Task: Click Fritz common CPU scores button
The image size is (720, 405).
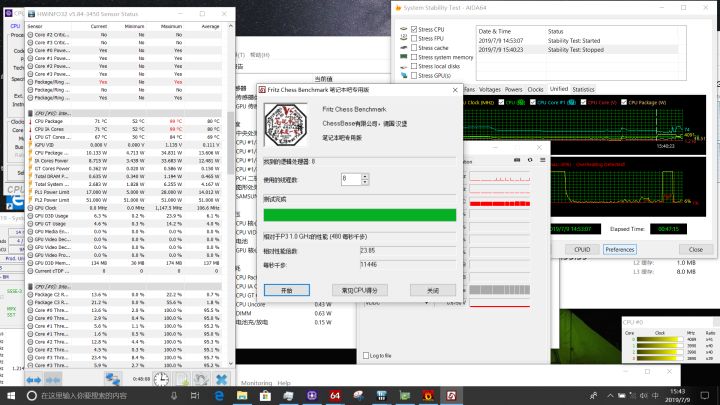Action: (x=360, y=290)
